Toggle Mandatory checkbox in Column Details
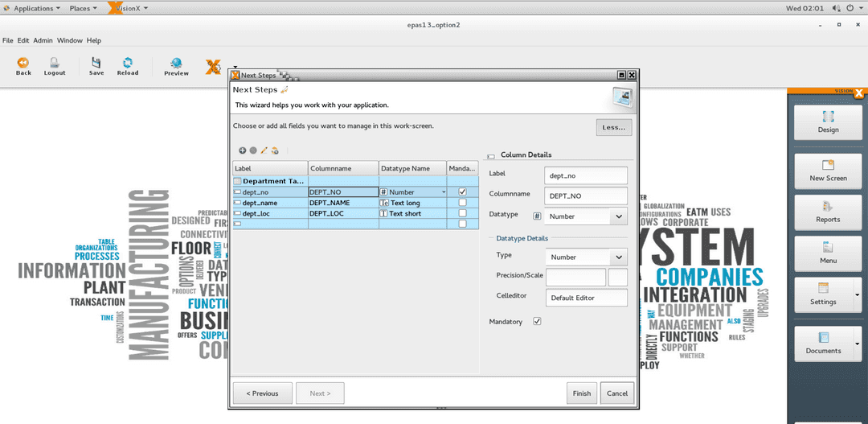 click(x=537, y=322)
